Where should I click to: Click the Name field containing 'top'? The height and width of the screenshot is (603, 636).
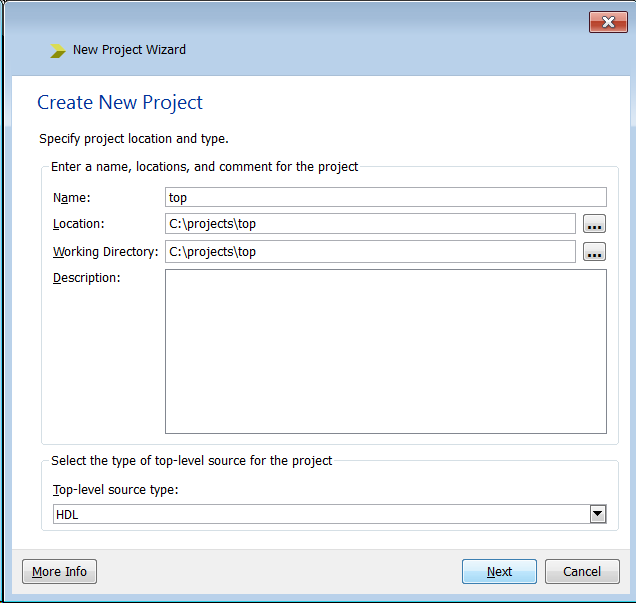(385, 197)
